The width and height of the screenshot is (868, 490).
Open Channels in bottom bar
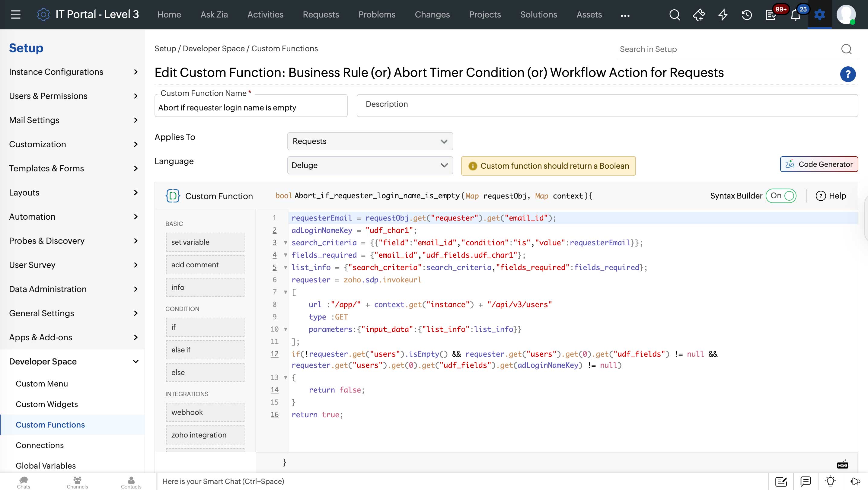pyautogui.click(x=77, y=482)
